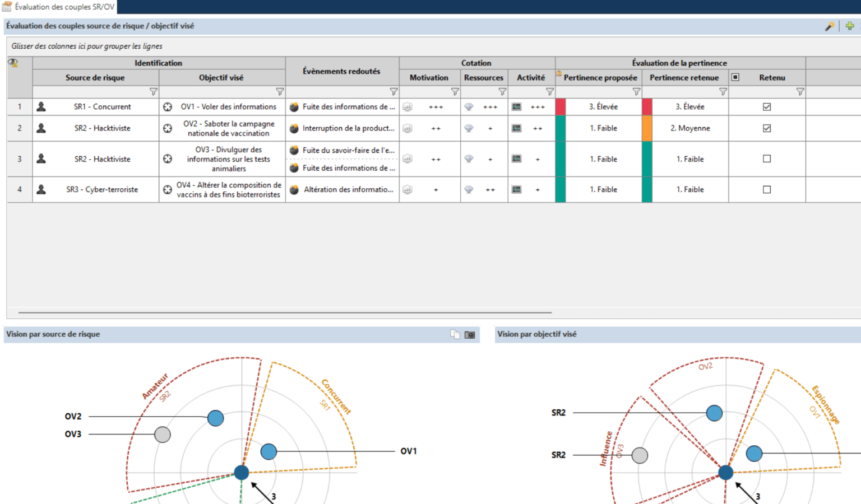Click the copy icon in the Vision panel header

[x=456, y=334]
